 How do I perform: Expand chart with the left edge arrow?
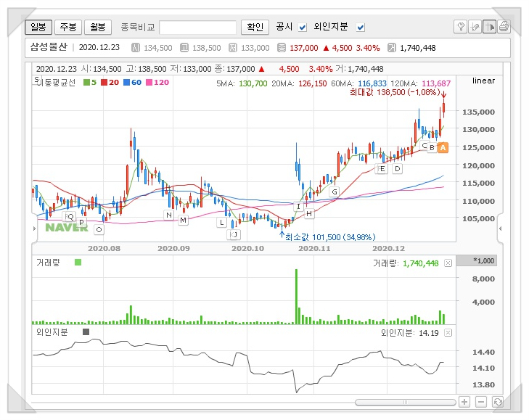(34, 228)
